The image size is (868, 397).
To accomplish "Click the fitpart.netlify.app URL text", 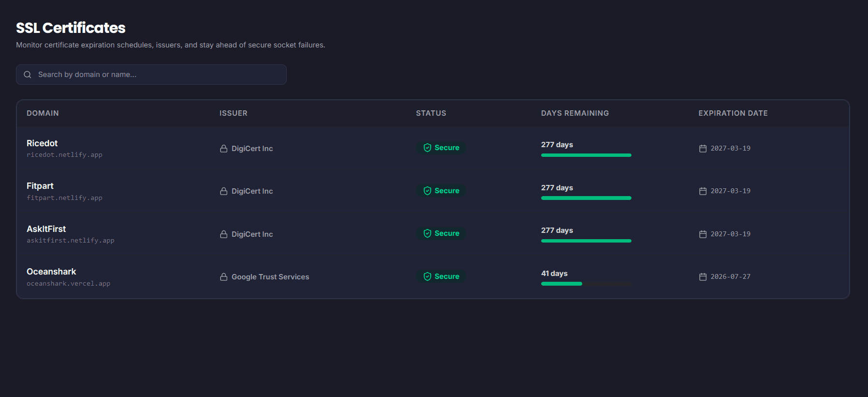I will coord(64,198).
